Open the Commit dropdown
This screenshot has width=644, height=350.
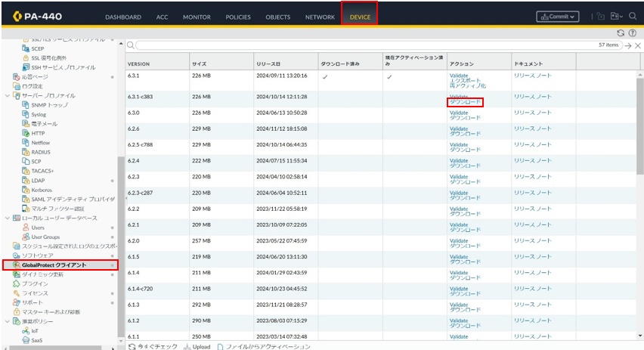coord(557,17)
